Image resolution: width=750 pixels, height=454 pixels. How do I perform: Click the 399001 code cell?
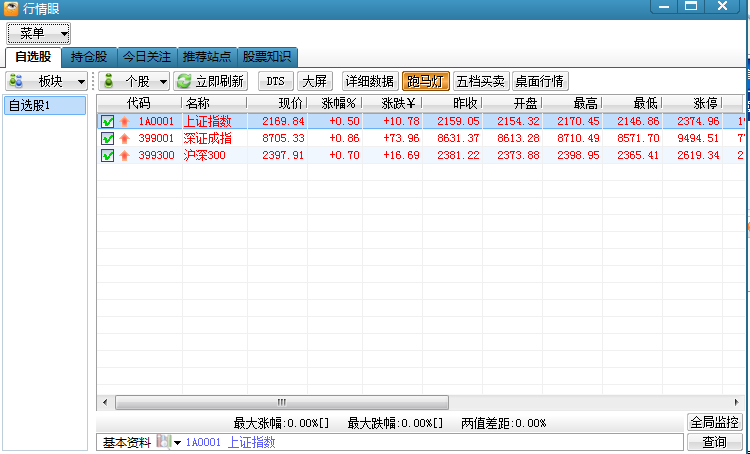click(156, 139)
